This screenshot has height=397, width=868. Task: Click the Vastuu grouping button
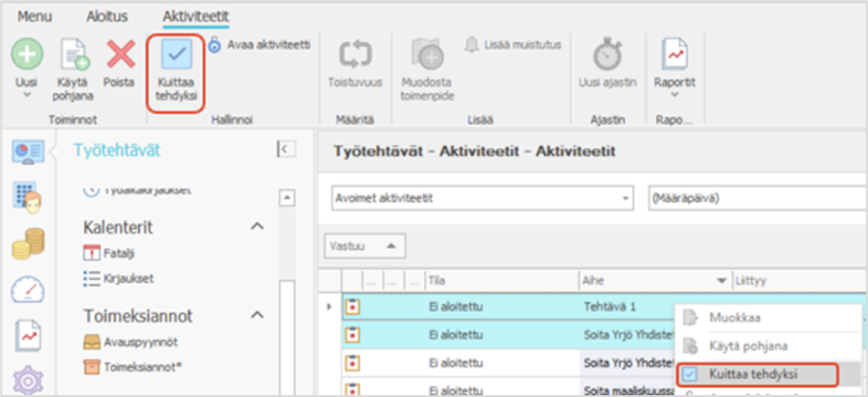pyautogui.click(x=365, y=246)
